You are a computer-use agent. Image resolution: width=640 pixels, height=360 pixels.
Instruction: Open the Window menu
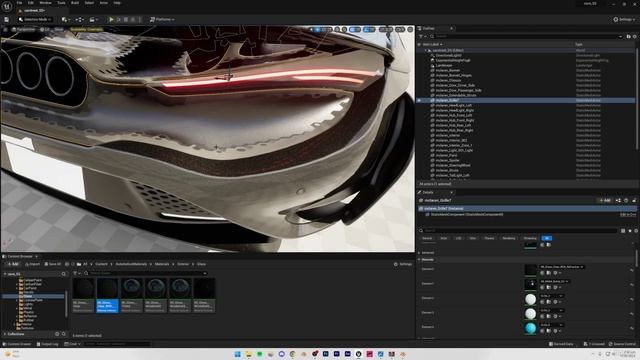coord(45,3)
